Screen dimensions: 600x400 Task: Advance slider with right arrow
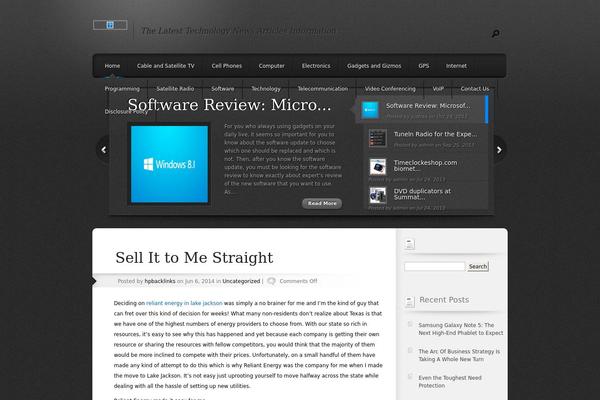(x=499, y=150)
